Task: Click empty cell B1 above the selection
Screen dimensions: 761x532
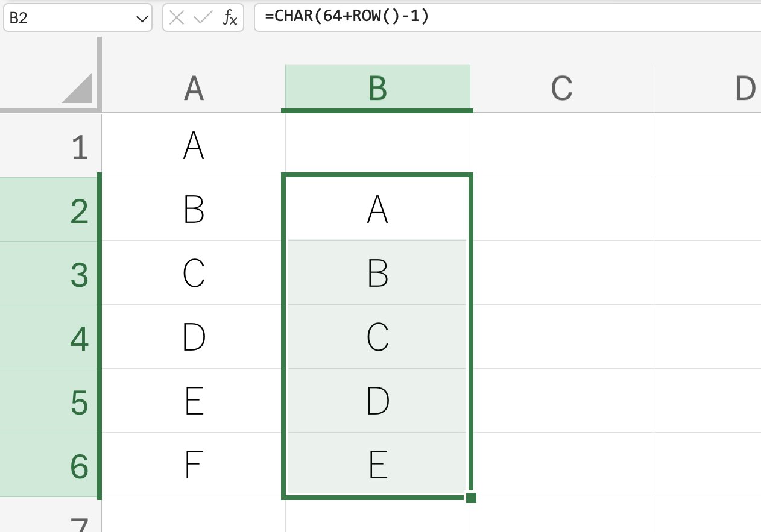Action: [377, 146]
